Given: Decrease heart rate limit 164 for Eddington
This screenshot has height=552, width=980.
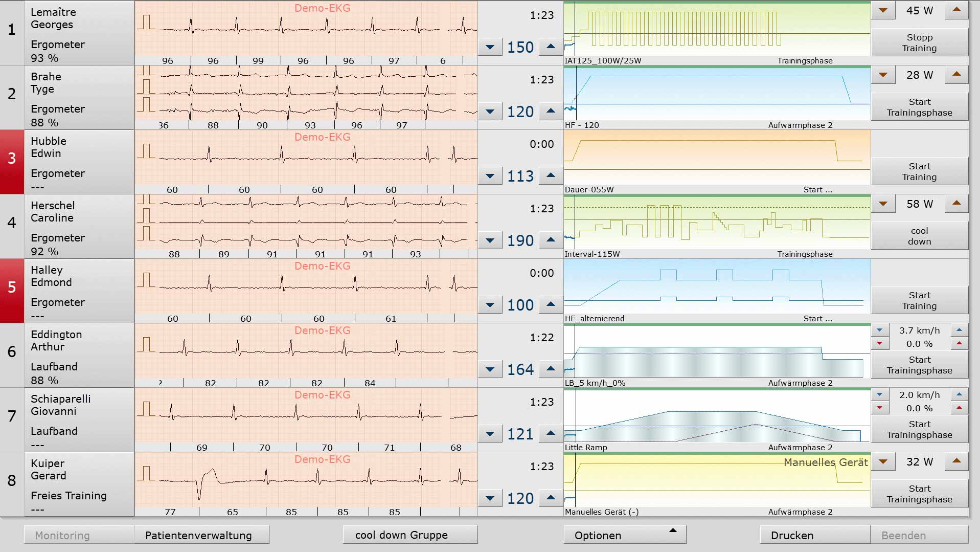Looking at the screenshot, I should pyautogui.click(x=490, y=369).
